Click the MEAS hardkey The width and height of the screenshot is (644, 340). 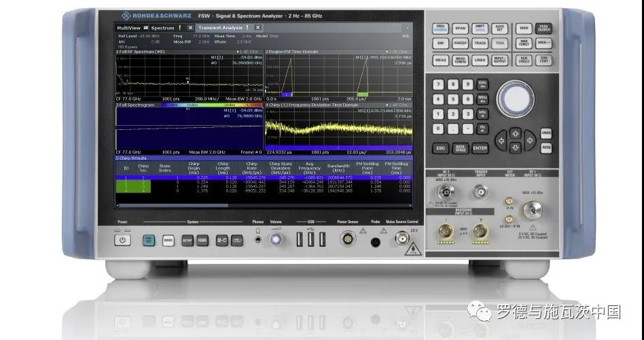[441, 61]
